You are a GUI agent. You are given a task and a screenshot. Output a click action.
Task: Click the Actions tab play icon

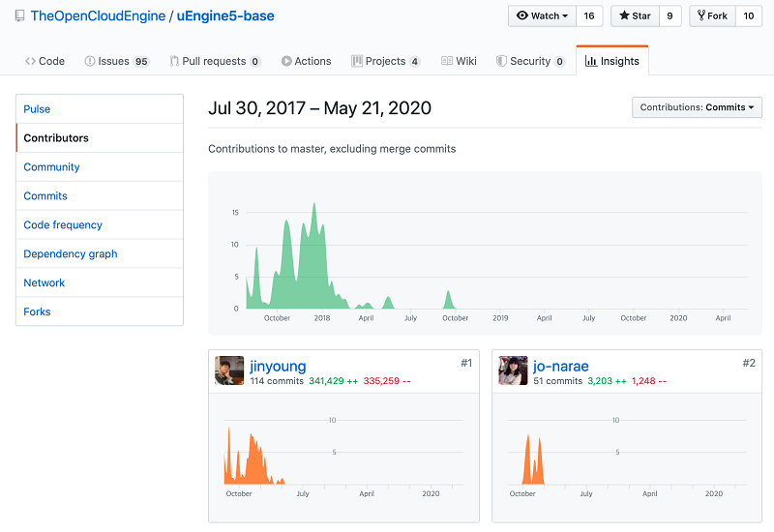coord(286,61)
